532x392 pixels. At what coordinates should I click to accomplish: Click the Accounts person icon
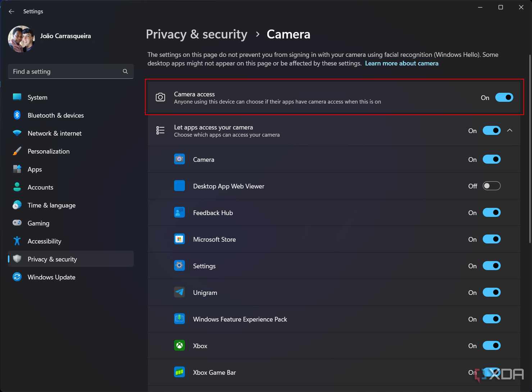17,187
